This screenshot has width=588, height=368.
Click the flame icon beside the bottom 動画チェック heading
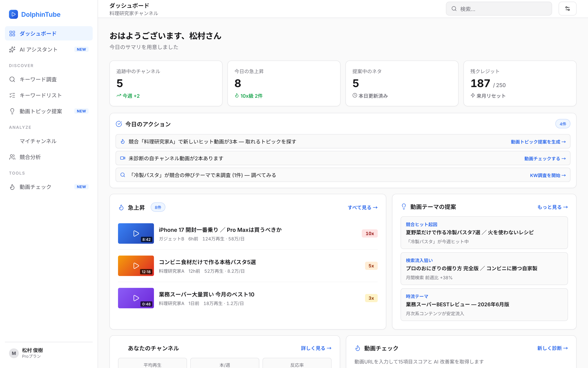point(358,348)
